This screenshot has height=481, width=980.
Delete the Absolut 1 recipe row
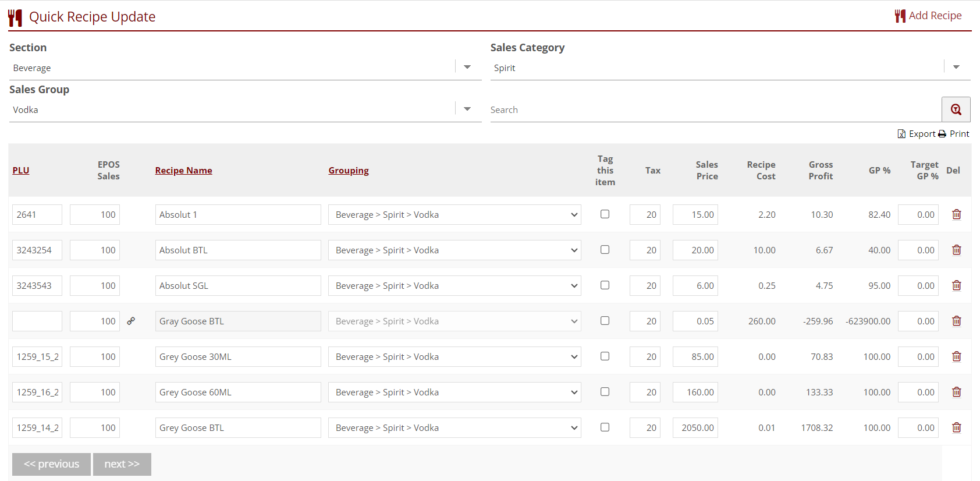tap(956, 214)
